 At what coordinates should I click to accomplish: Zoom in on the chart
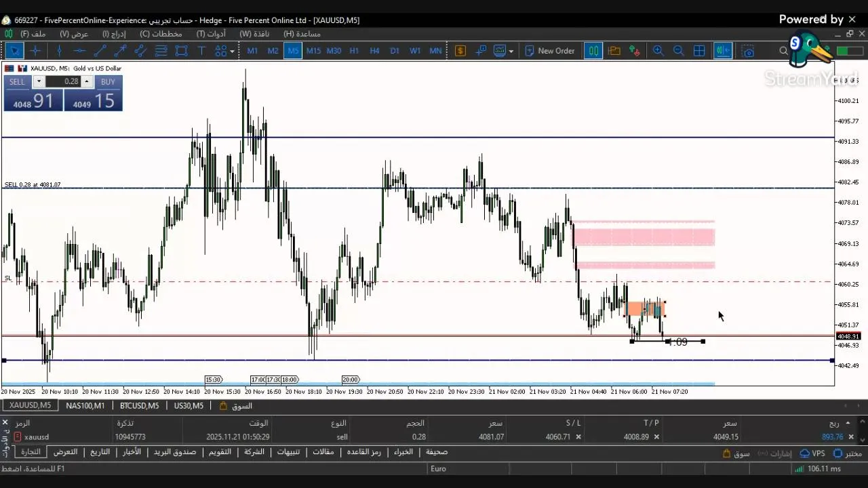click(658, 51)
